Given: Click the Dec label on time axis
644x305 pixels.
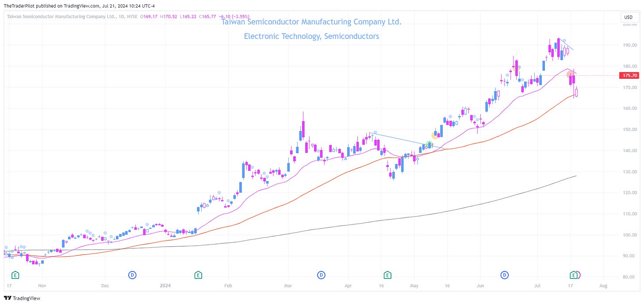Looking at the screenshot, I should tap(105, 286).
